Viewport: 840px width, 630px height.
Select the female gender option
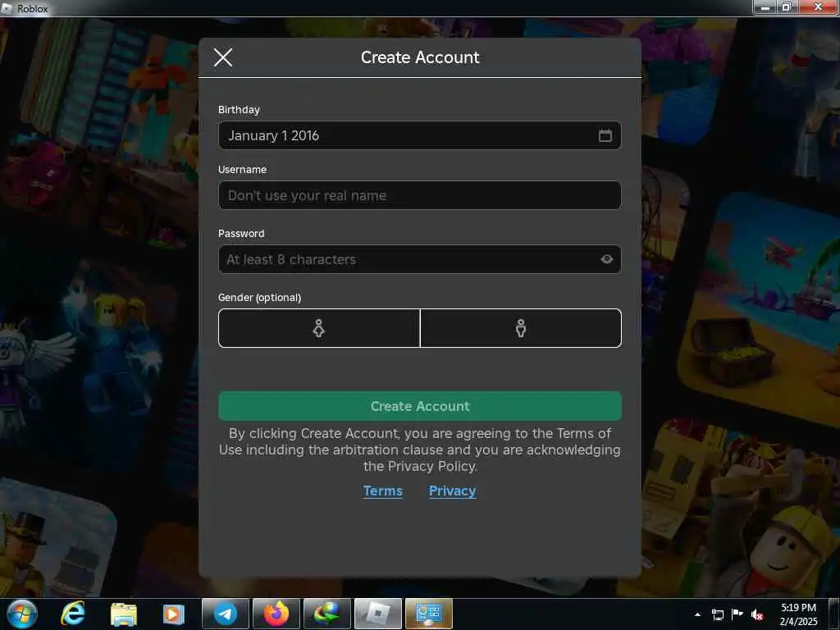[319, 328]
